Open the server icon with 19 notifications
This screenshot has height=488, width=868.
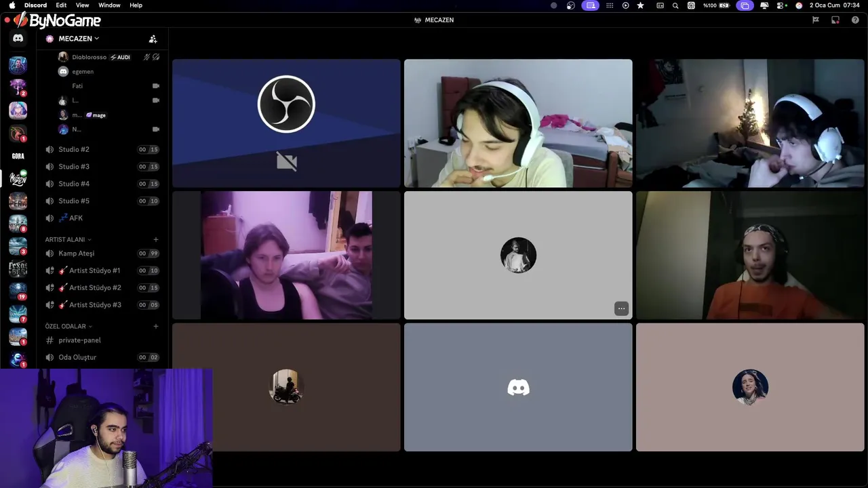click(x=18, y=291)
